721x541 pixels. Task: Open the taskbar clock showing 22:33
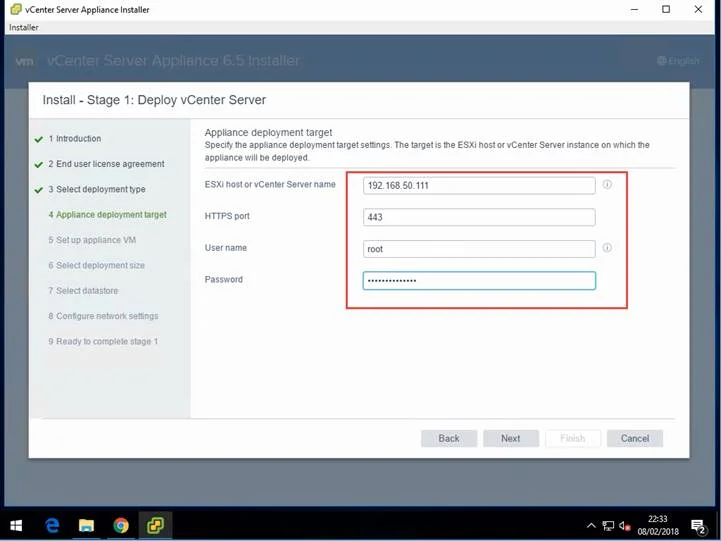point(658,525)
